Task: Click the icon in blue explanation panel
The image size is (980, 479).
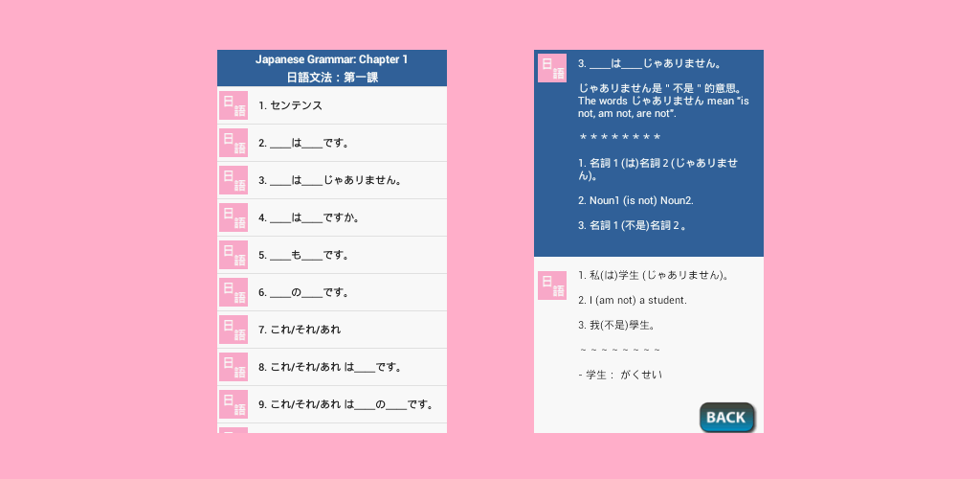Action: (552, 68)
